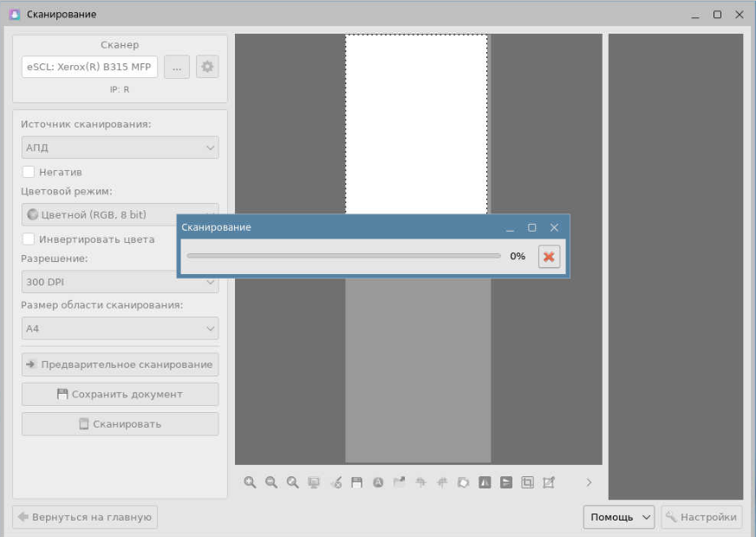The image size is (756, 537).
Task: Open the A4 scan area size dropdown
Action: click(x=120, y=329)
